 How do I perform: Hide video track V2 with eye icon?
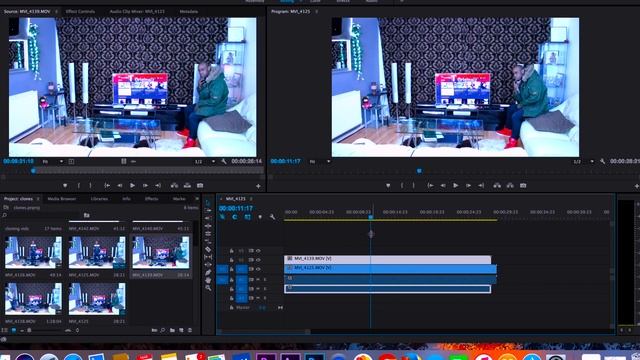coord(258,260)
